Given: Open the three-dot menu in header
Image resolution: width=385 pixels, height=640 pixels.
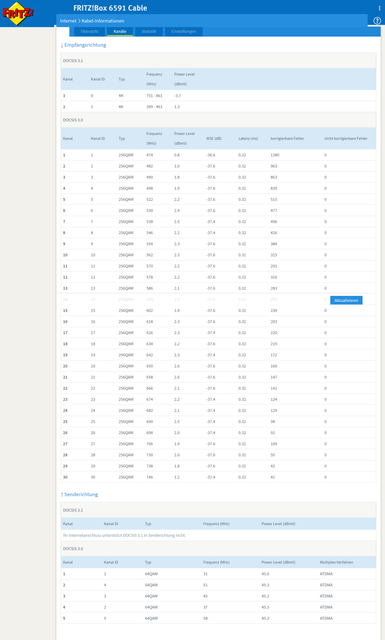Looking at the screenshot, I should (x=379, y=8).
